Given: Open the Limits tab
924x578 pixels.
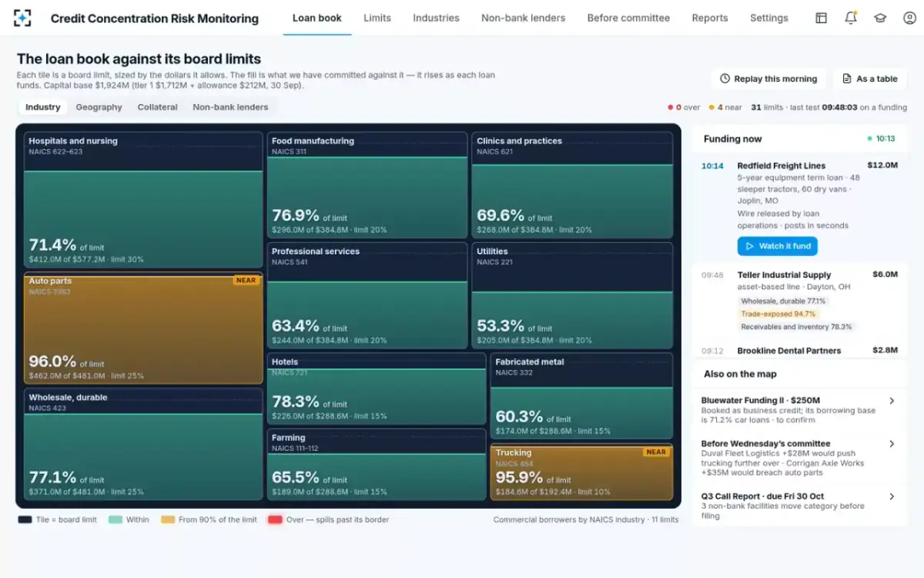Looking at the screenshot, I should click(x=377, y=18).
